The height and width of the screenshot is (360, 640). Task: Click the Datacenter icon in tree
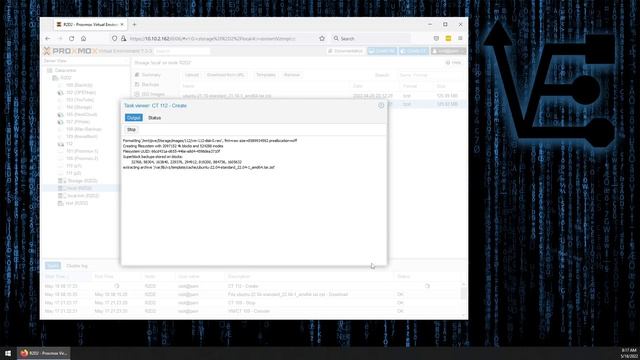[50, 70]
